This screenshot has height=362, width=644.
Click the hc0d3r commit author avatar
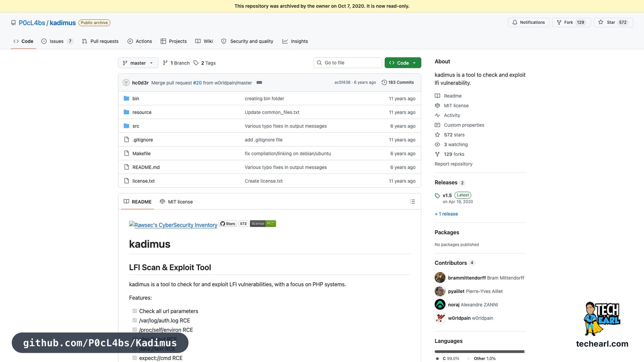(x=126, y=83)
